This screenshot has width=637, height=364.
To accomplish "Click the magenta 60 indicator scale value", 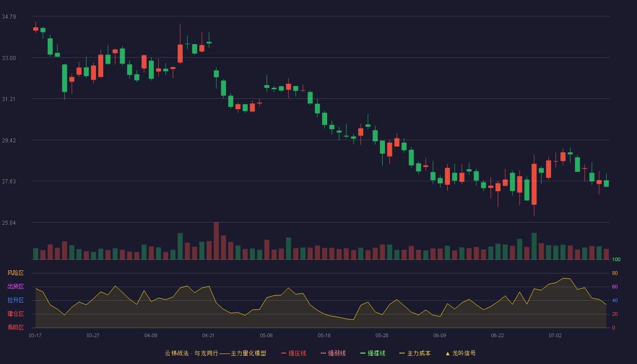I will (x=615, y=287).
